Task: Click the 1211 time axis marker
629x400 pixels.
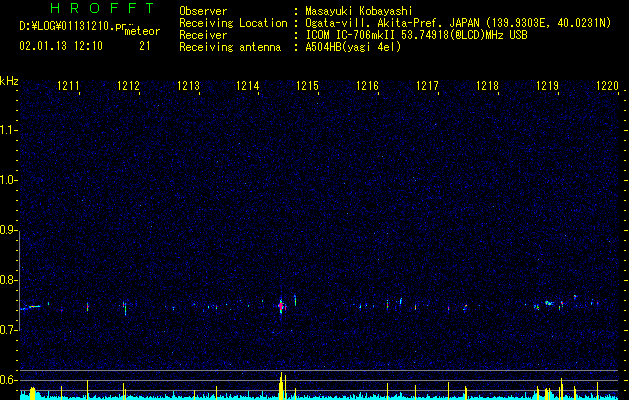Action: [x=68, y=86]
